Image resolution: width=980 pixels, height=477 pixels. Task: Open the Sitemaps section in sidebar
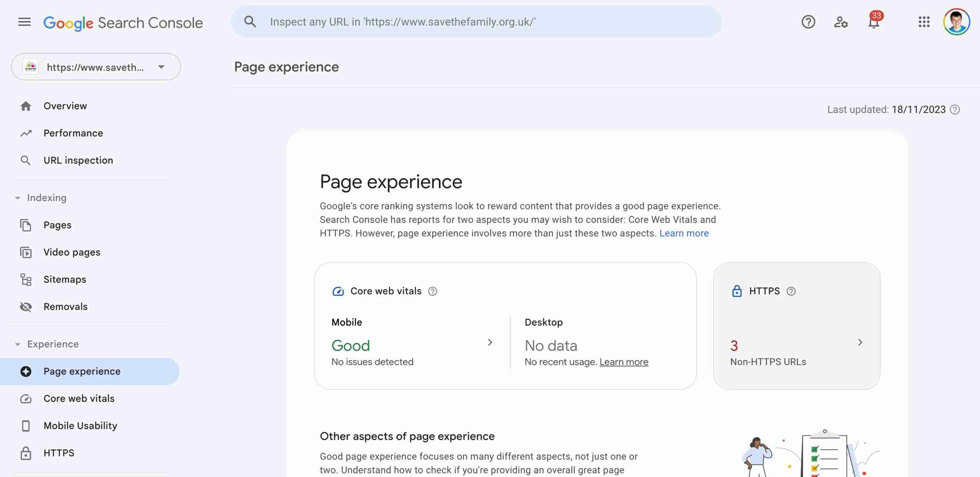point(65,279)
